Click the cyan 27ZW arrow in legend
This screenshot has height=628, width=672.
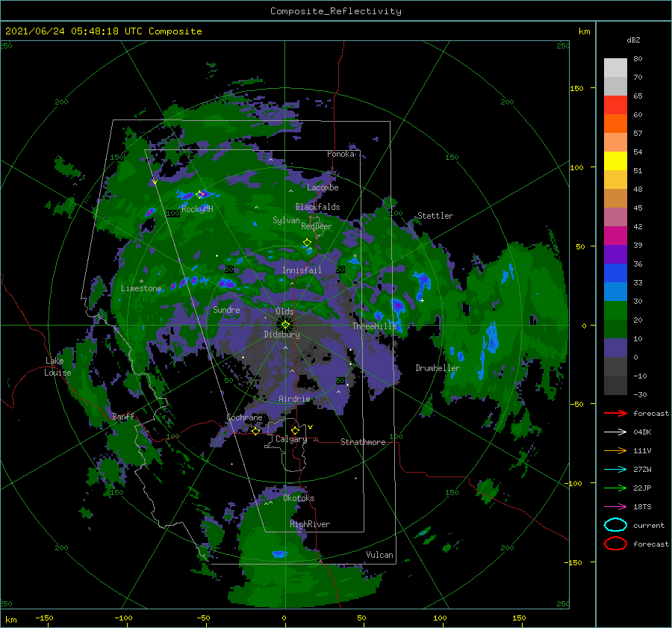click(x=615, y=470)
